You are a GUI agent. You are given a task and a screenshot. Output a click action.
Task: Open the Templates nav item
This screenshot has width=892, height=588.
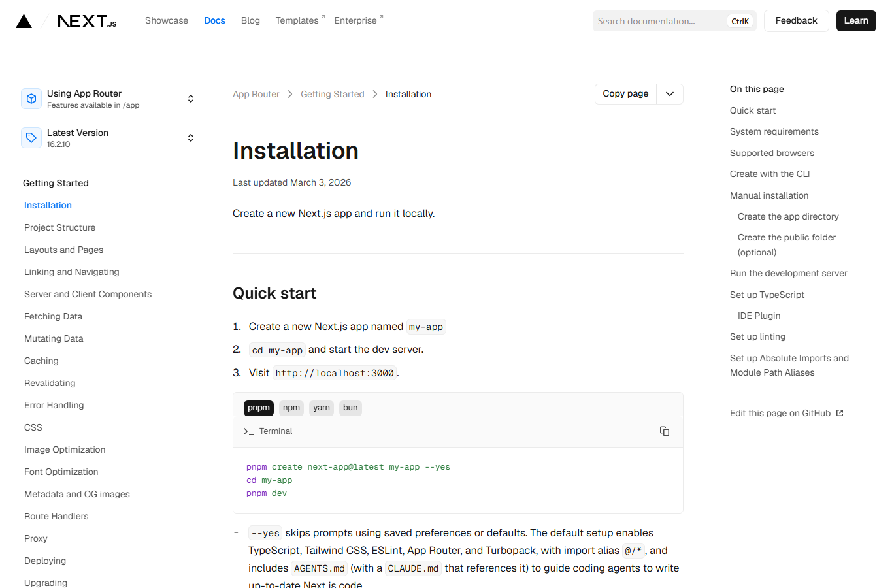point(300,21)
